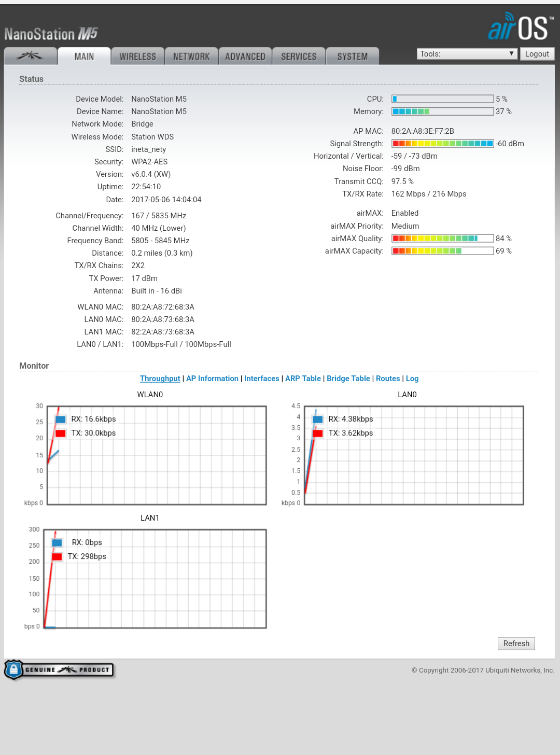Screen dimensions: 560x755
Task: View the Bridge Table
Action: click(348, 379)
